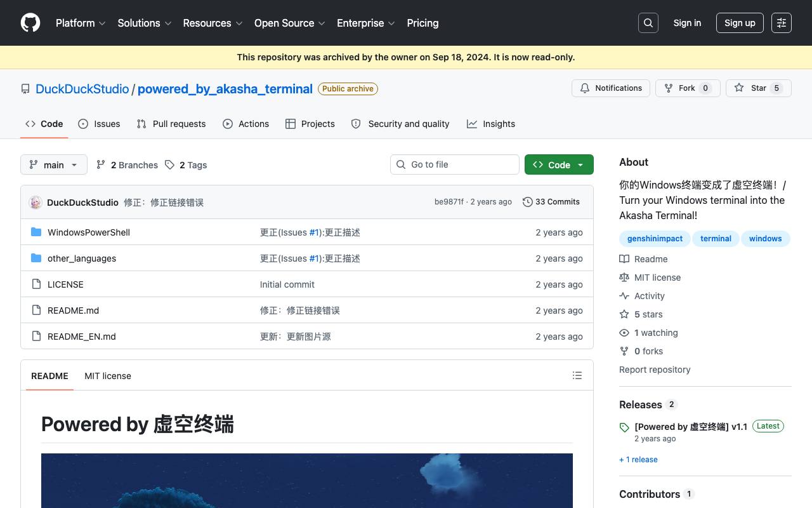Screen dimensions: 812x508
Task: Click the Sign in link
Action: 687,23
